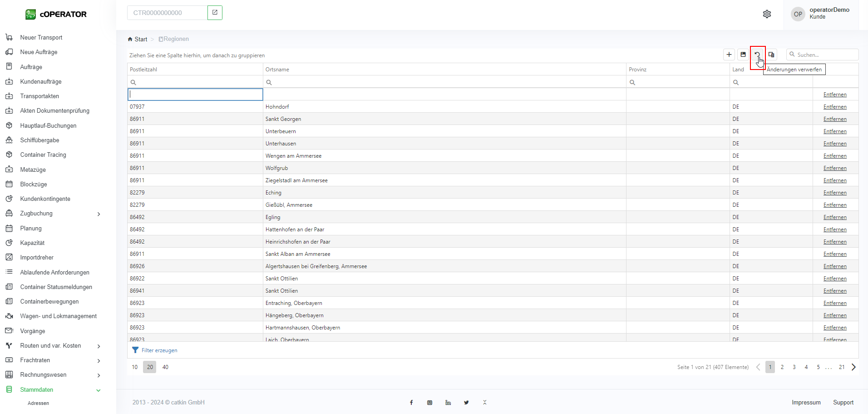The height and width of the screenshot is (414, 868).
Task: Discard changes with the undo icon
Action: coord(757,55)
